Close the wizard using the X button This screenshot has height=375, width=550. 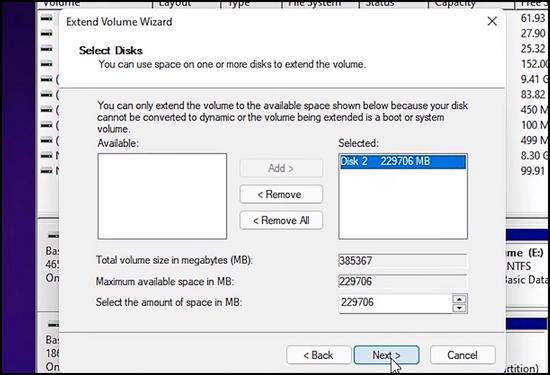click(x=492, y=21)
